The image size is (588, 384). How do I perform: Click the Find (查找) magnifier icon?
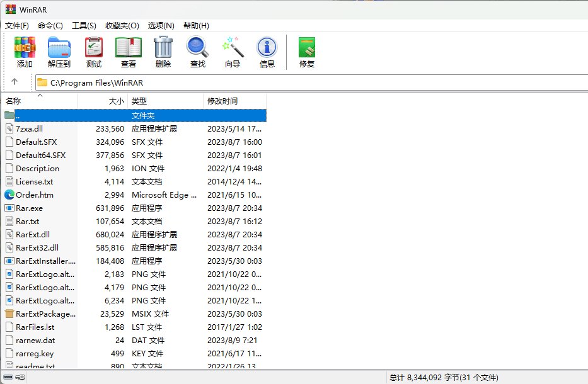pos(197,47)
